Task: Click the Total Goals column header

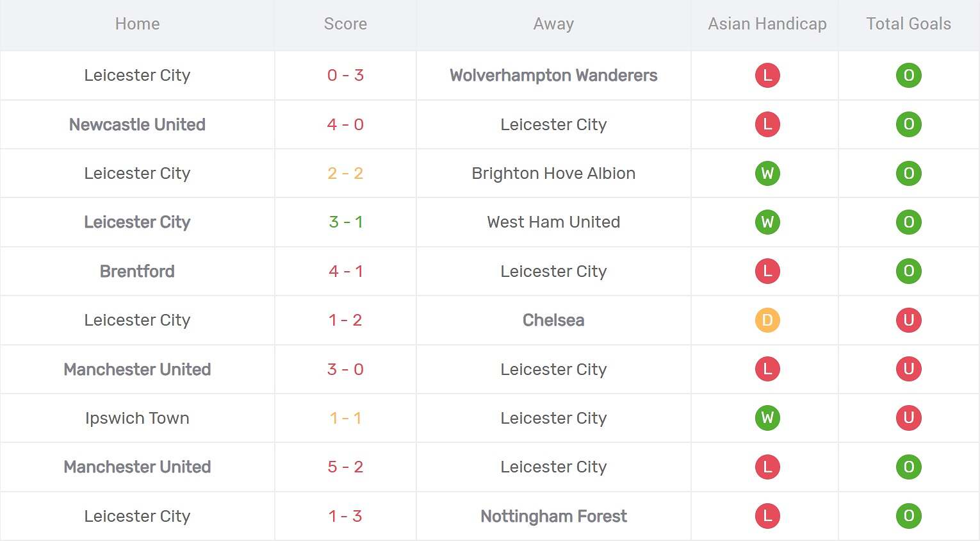Action: [908, 24]
